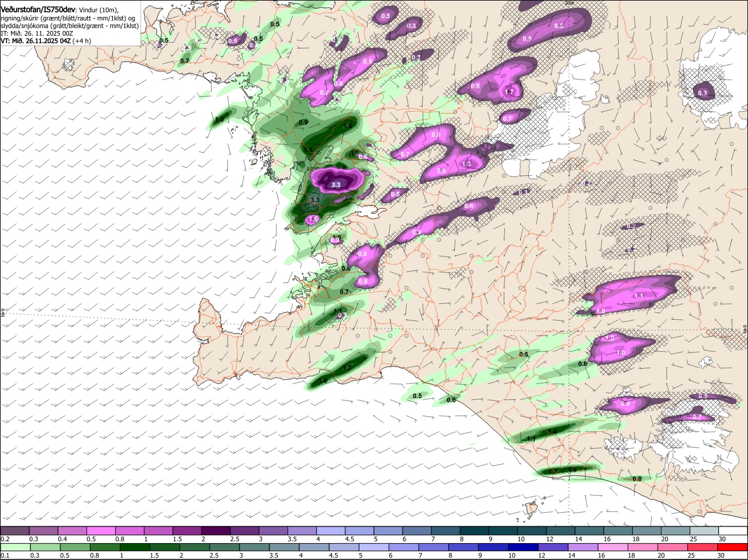
Task: Click the "Veðurstofan/IS750dev" title text
Action: pyautogui.click(x=38, y=9)
